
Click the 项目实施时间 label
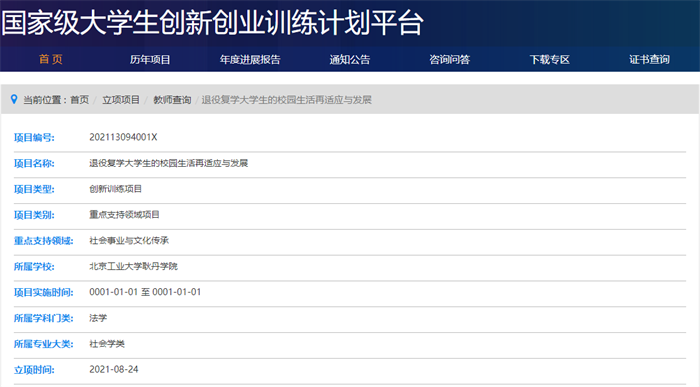click(43, 292)
